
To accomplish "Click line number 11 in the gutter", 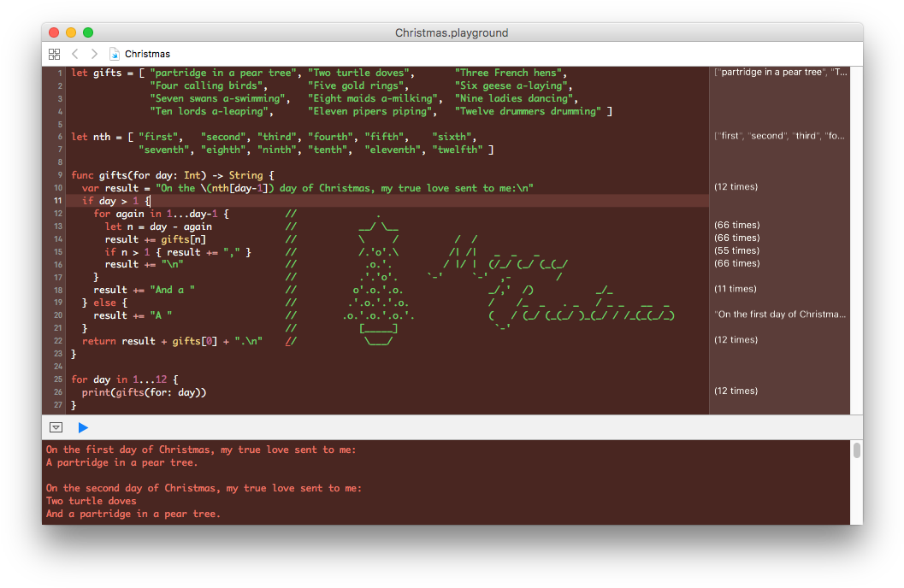I will 58,201.
